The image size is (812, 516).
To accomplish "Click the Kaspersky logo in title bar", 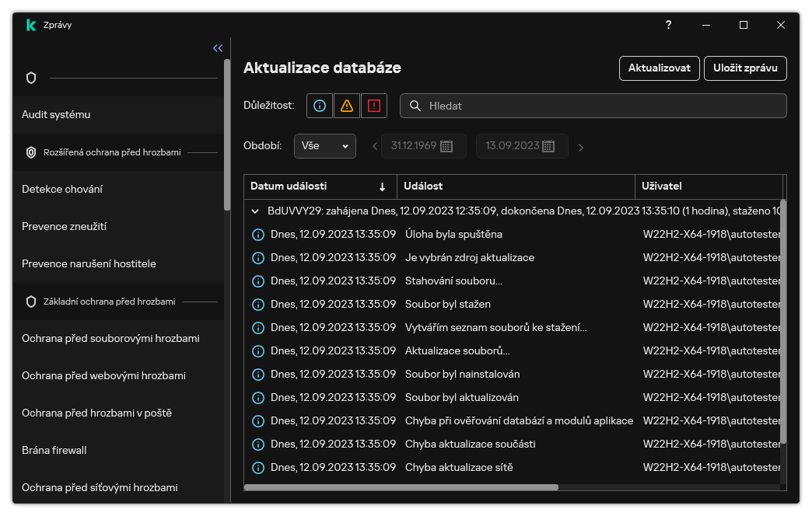I will (31, 25).
